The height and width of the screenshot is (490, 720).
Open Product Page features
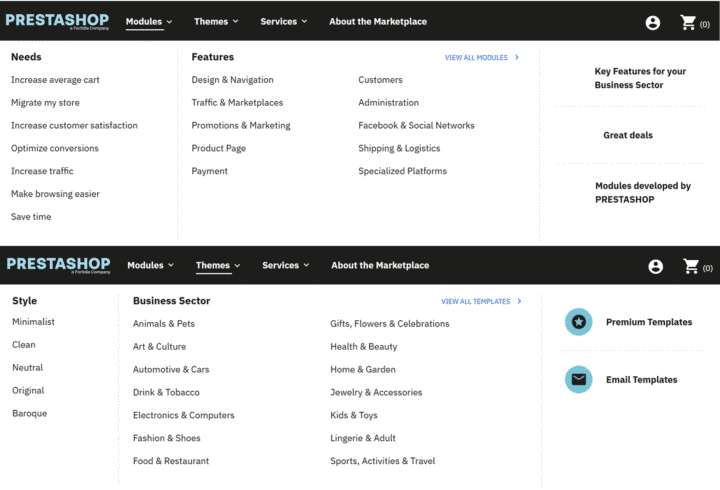pos(219,148)
